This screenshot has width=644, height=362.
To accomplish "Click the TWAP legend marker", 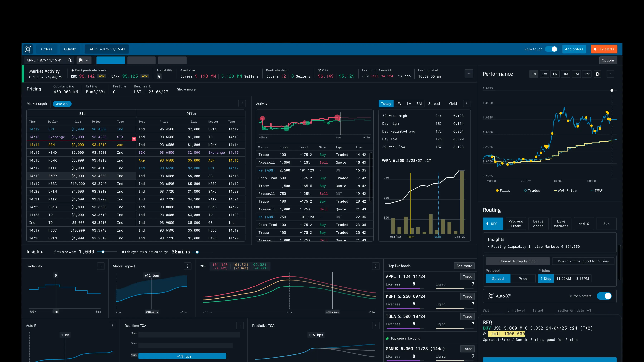I will [x=592, y=190].
